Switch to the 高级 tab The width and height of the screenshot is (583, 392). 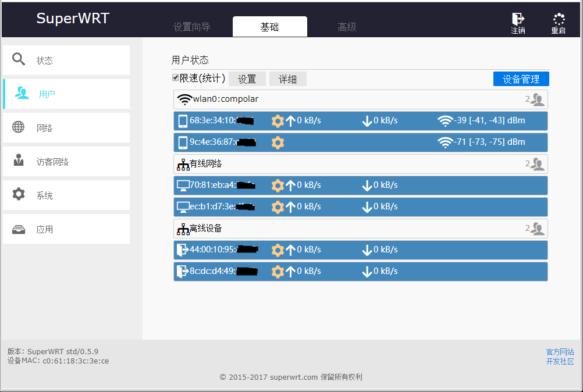(x=347, y=27)
